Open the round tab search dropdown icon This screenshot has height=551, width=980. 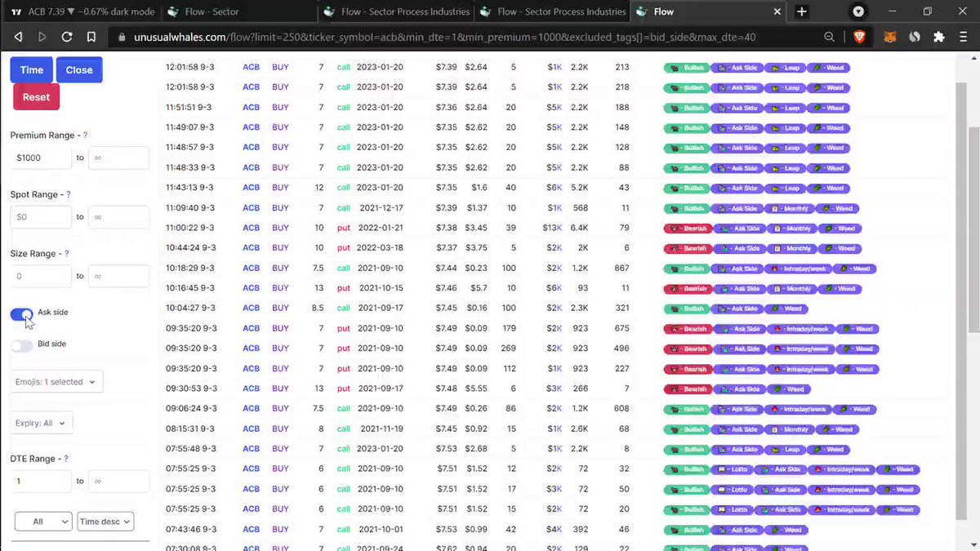click(858, 11)
